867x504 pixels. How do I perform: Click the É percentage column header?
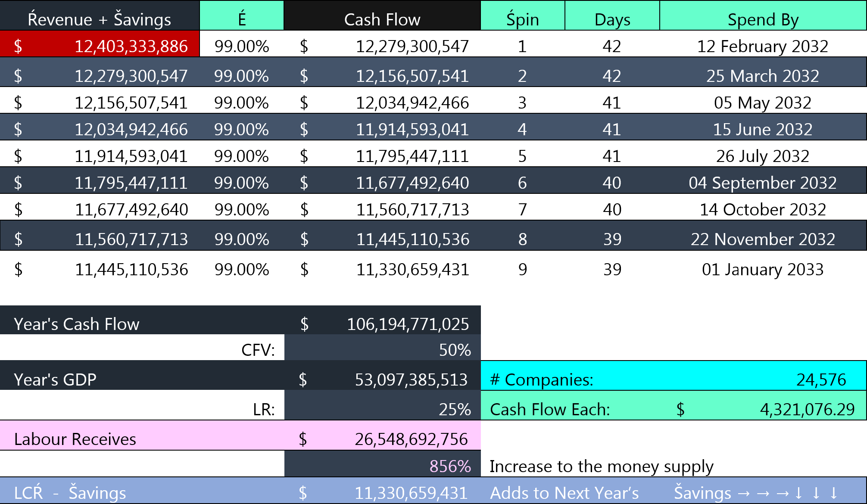pyautogui.click(x=242, y=18)
